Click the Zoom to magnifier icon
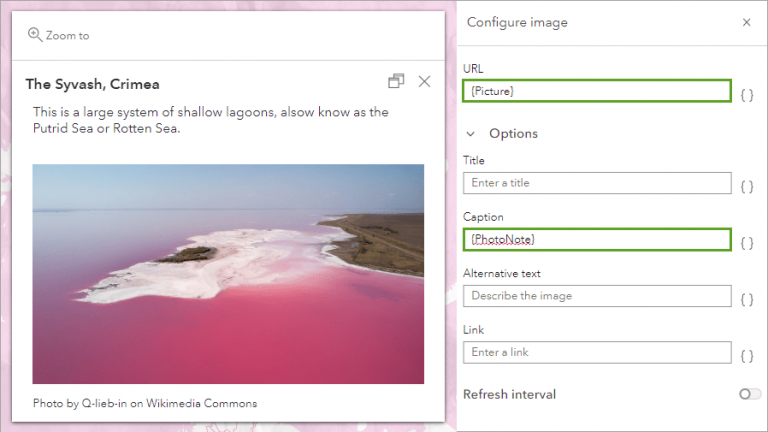The image size is (768, 432). point(35,35)
